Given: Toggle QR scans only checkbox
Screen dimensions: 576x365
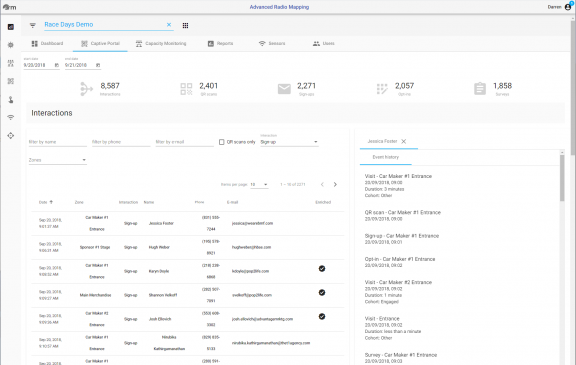Looking at the screenshot, I should click(222, 142).
